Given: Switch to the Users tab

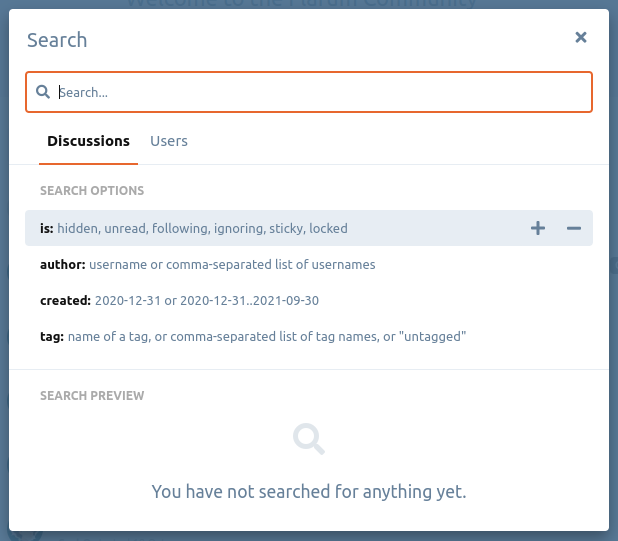Looking at the screenshot, I should [169, 141].
